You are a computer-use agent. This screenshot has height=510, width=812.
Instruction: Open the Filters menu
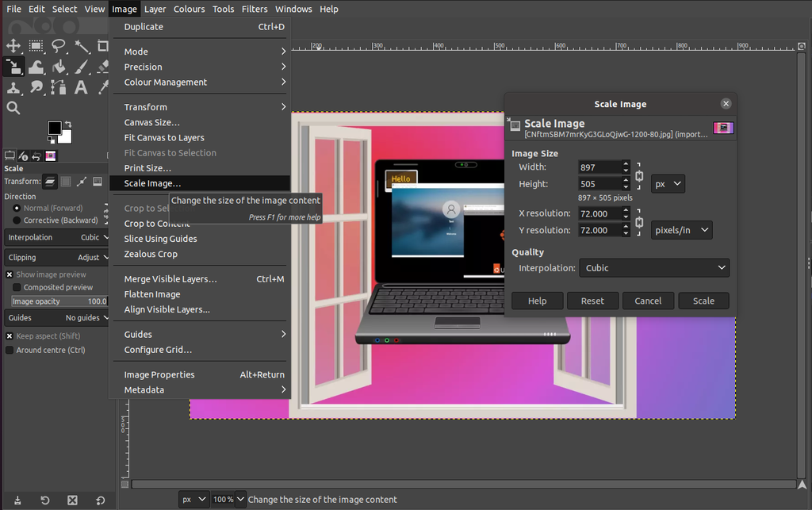(x=255, y=10)
